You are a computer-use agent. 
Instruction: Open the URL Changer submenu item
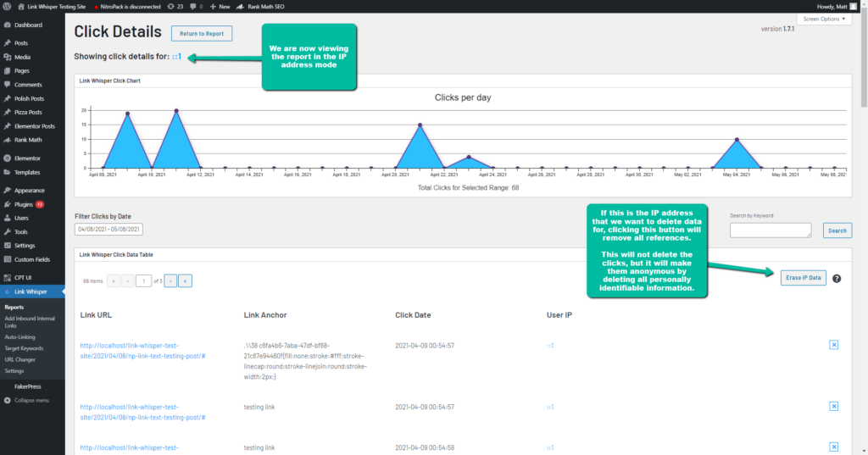click(20, 360)
